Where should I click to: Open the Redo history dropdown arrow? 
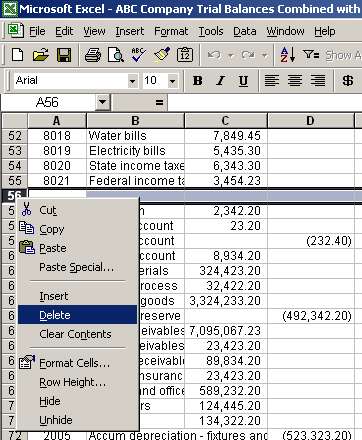point(264,55)
